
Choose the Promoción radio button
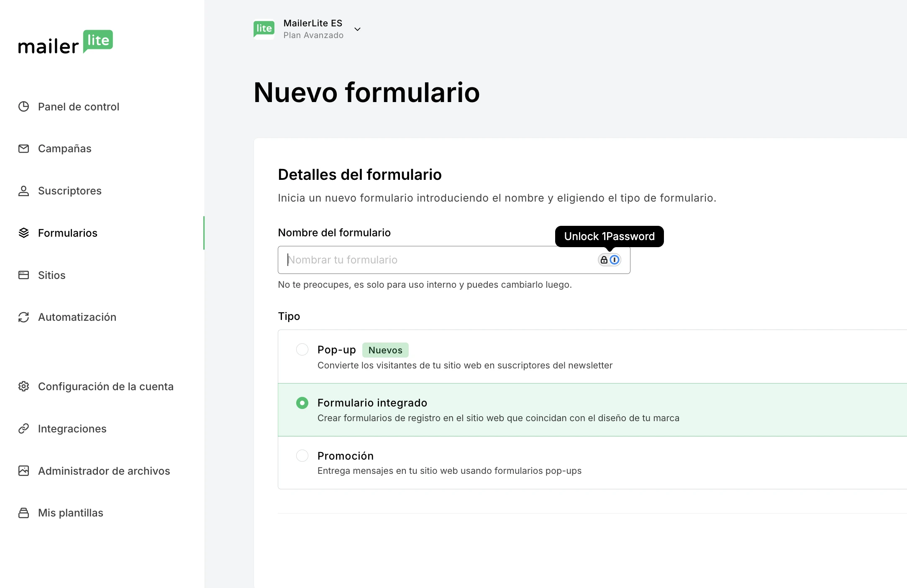click(302, 455)
